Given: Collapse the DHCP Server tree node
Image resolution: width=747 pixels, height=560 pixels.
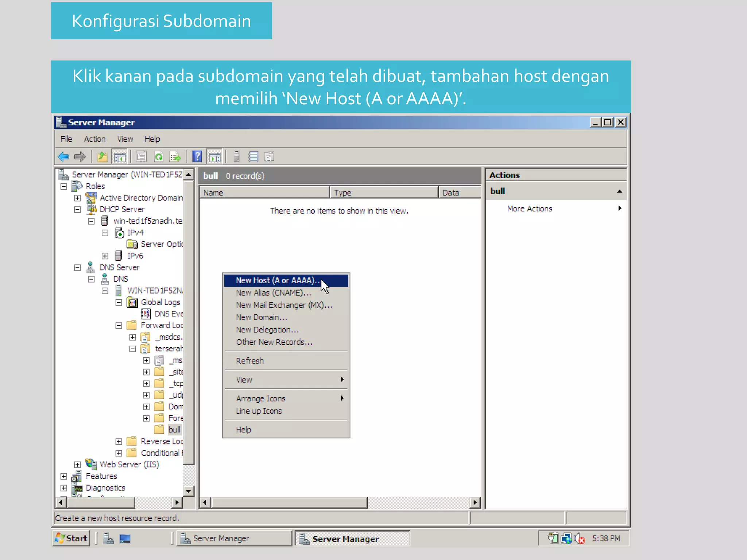Looking at the screenshot, I should pyautogui.click(x=77, y=210).
